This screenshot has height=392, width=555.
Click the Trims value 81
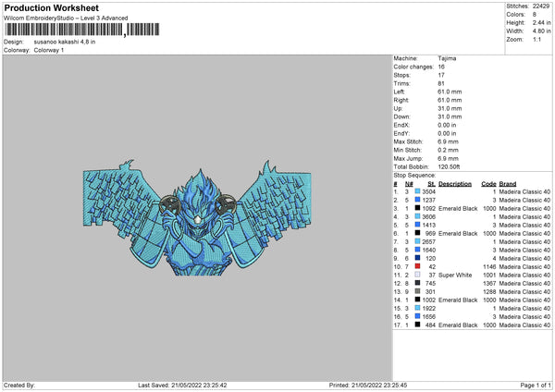point(441,84)
